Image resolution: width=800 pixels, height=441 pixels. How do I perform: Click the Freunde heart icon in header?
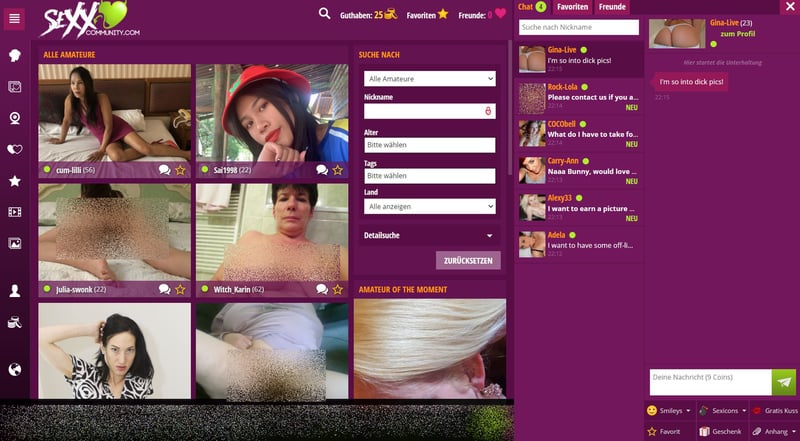pyautogui.click(x=501, y=14)
